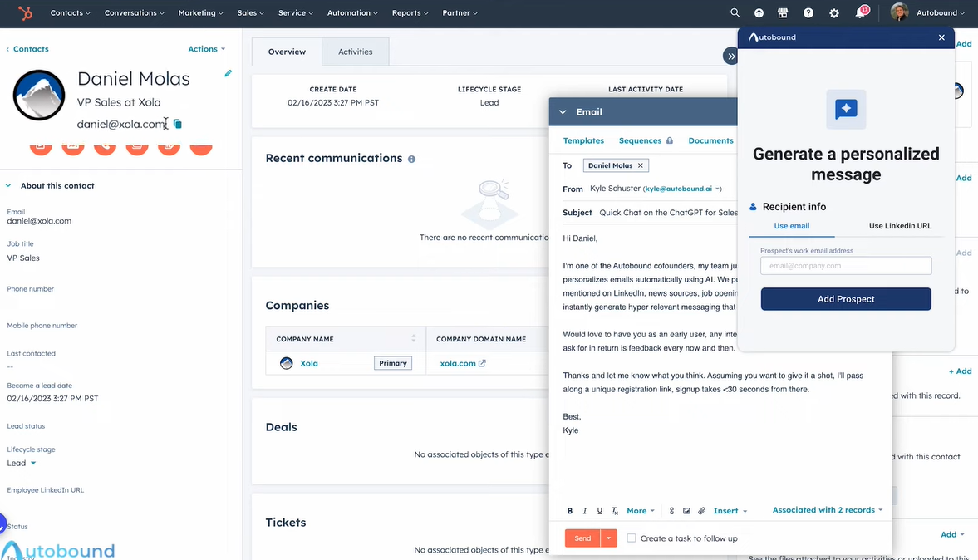Insert an image into the email
Image resolution: width=978 pixels, height=560 pixels.
pyautogui.click(x=686, y=511)
